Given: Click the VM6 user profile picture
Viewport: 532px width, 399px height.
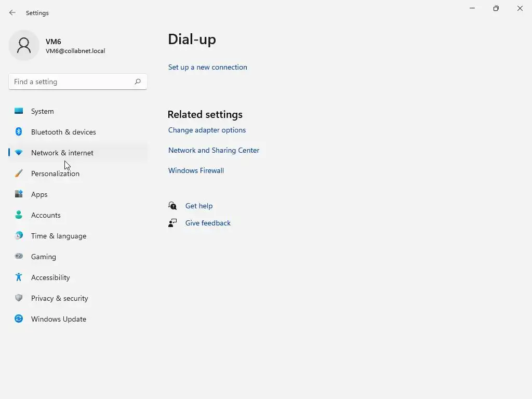Looking at the screenshot, I should 24,45.
